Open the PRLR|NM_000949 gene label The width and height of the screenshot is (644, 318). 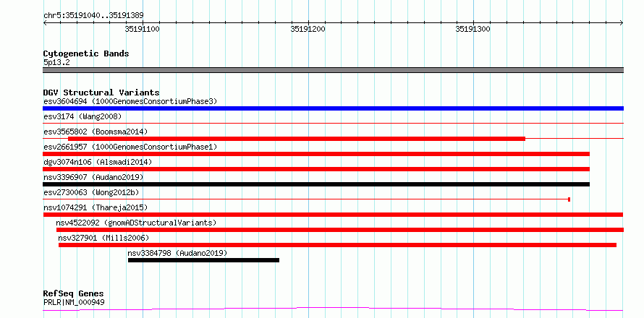(x=74, y=302)
